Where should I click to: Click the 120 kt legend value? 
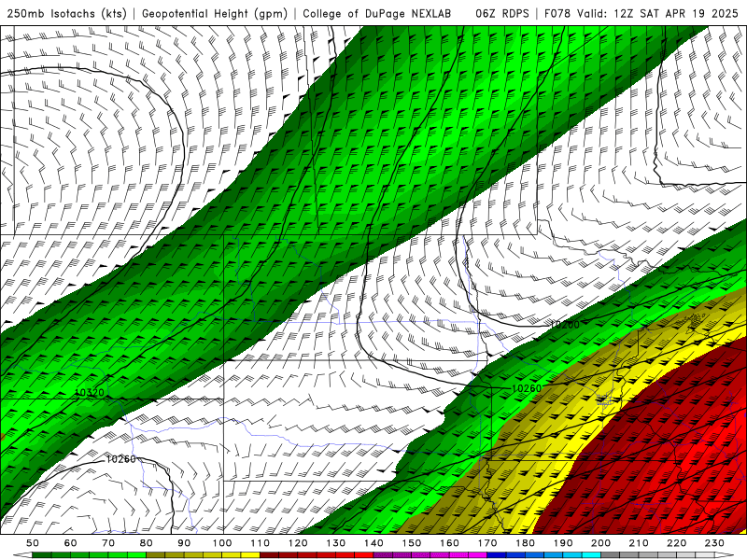(298, 543)
